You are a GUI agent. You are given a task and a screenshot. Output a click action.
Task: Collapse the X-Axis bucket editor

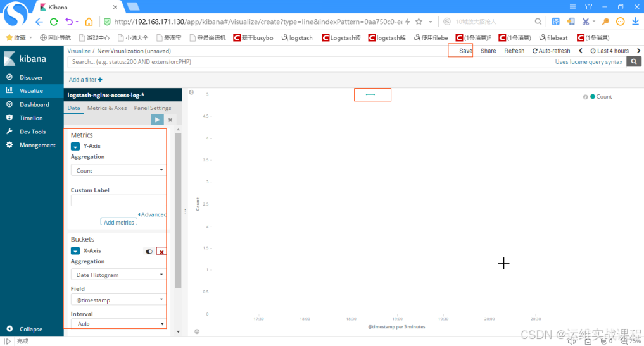[x=75, y=250]
